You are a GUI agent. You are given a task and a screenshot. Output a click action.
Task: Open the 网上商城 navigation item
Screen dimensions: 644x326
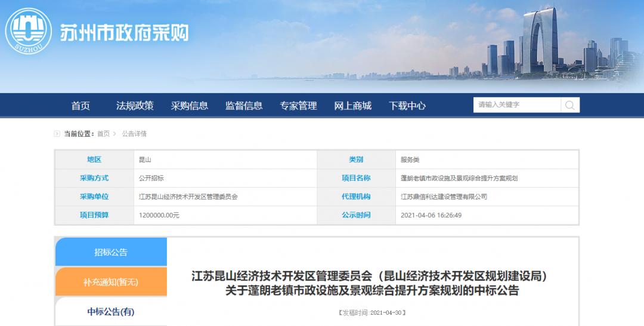coord(353,106)
